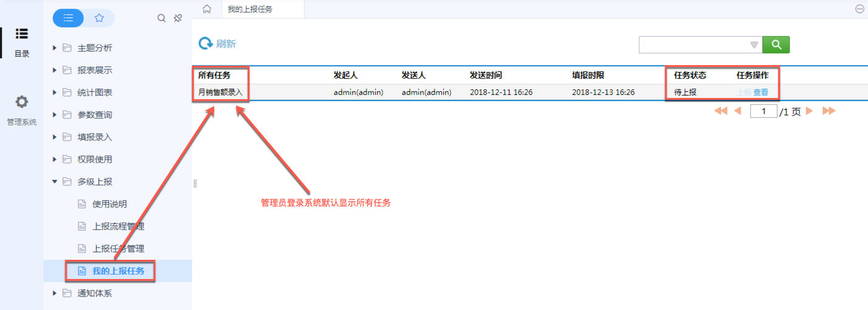Expand the 权限使用 folder arrow
The width and height of the screenshot is (868, 310).
coord(54,159)
